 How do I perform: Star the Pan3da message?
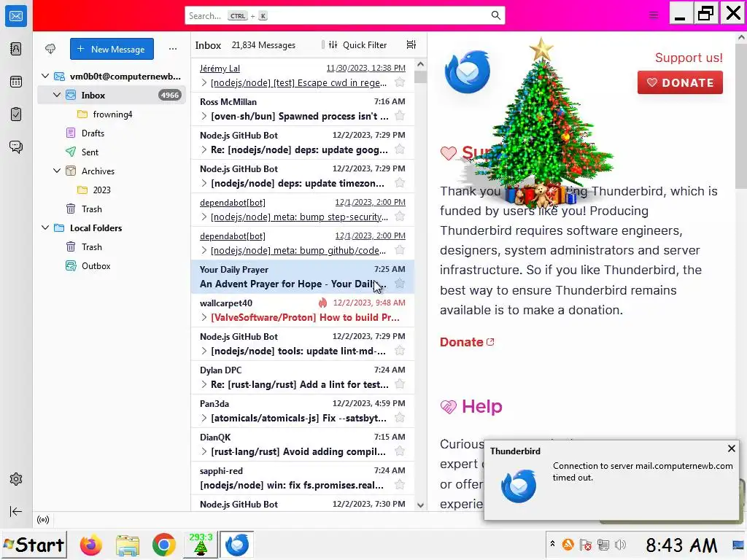(x=400, y=418)
